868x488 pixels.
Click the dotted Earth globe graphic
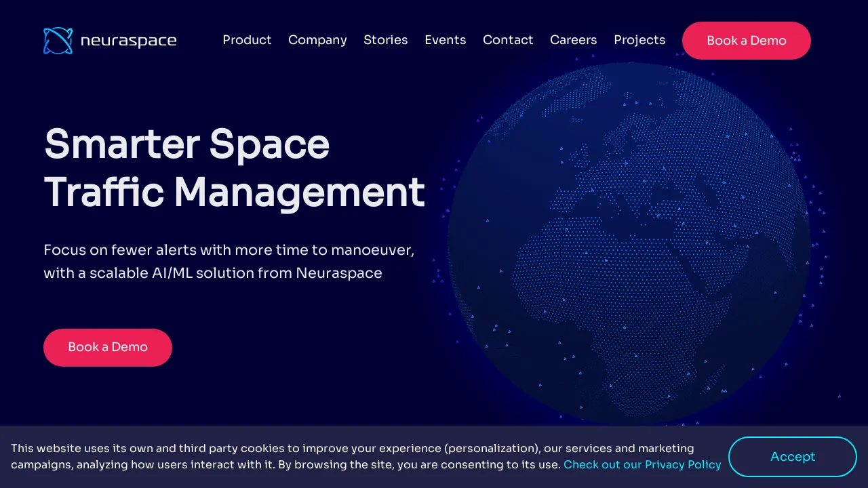(x=629, y=243)
